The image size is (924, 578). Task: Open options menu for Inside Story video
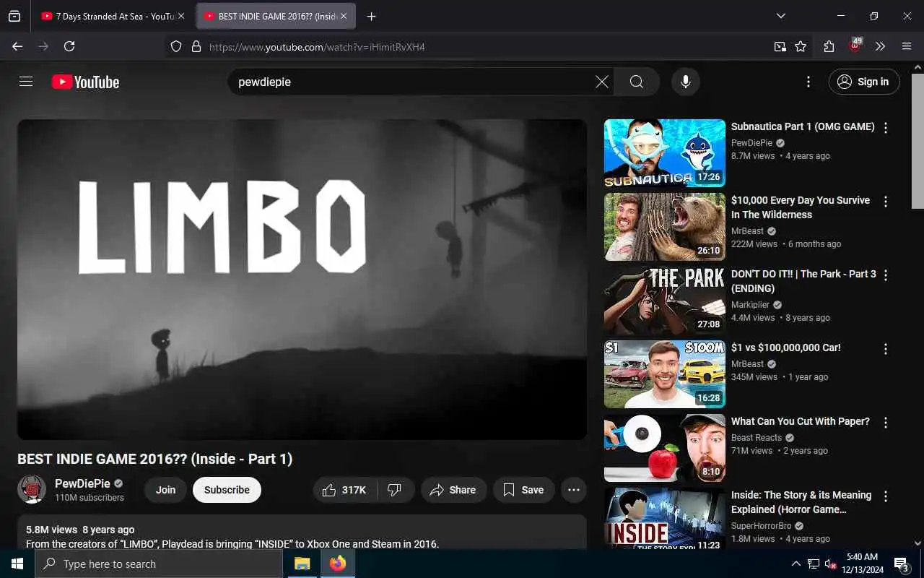coord(886,496)
